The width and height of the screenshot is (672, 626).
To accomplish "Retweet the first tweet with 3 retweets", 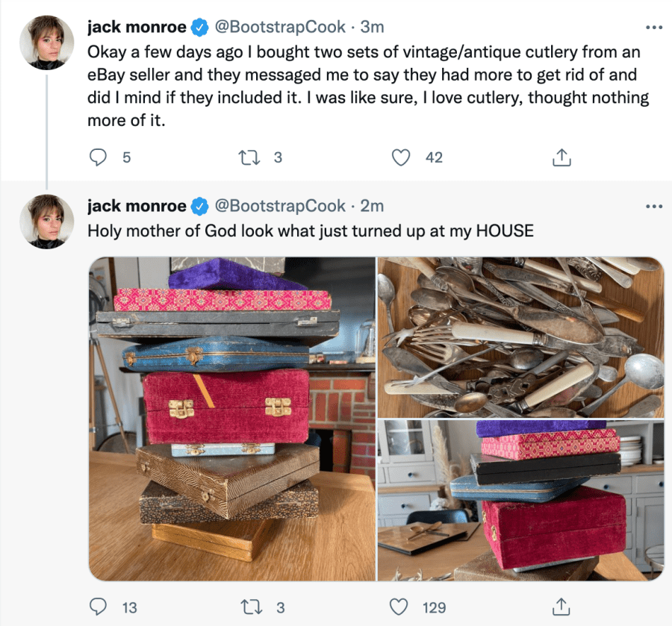I will click(x=249, y=157).
